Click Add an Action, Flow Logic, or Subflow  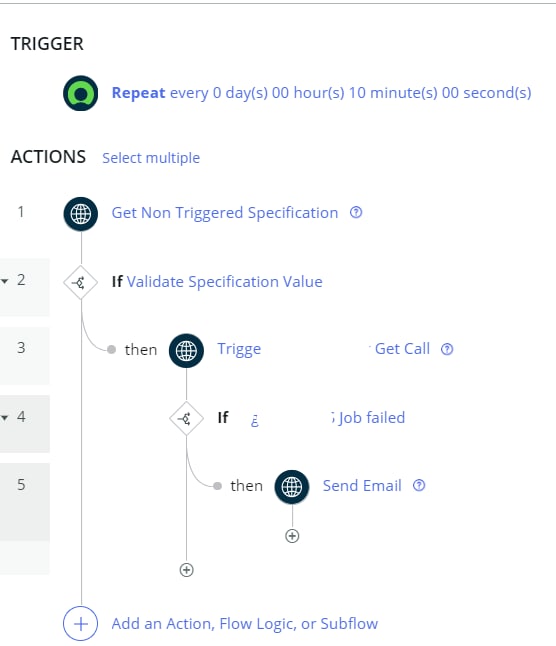(x=245, y=624)
